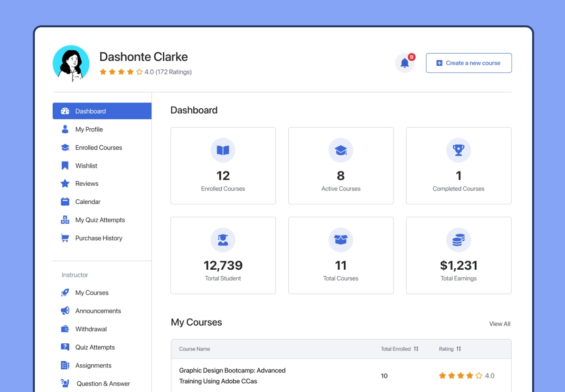Click Create a new course button
The width and height of the screenshot is (565, 392).
(x=469, y=63)
